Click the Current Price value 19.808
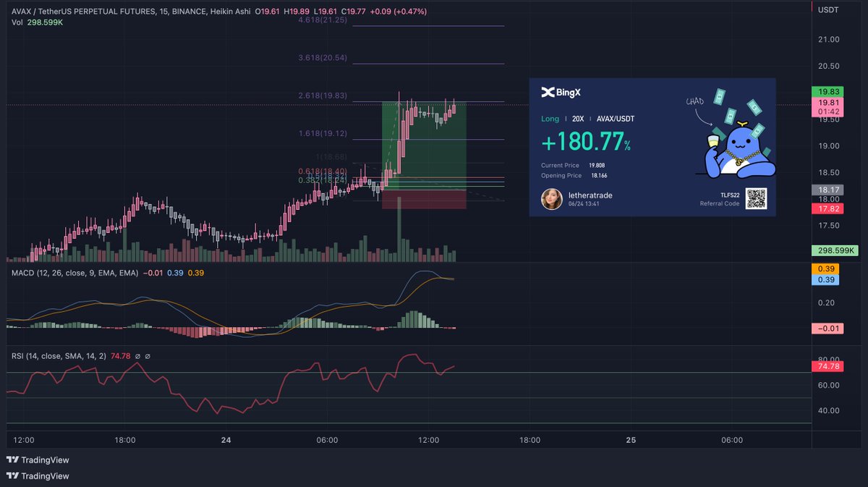Screen dimensions: 868x487 [597, 166]
